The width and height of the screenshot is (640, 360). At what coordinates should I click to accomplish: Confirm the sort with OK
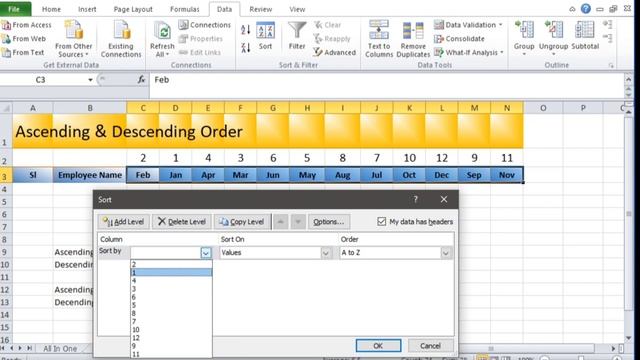(378, 346)
